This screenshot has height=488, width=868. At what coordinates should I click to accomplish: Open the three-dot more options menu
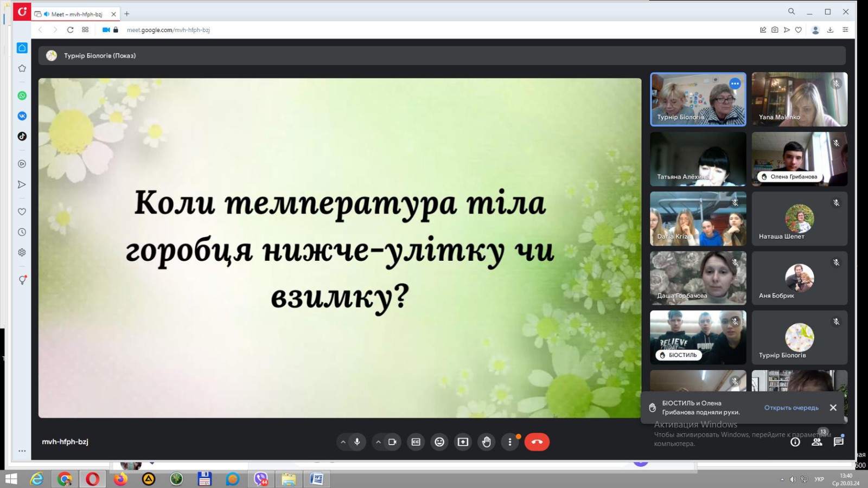[509, 442]
